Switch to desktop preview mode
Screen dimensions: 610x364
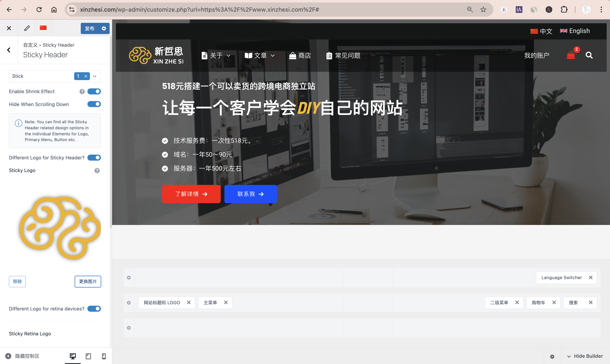pos(73,356)
